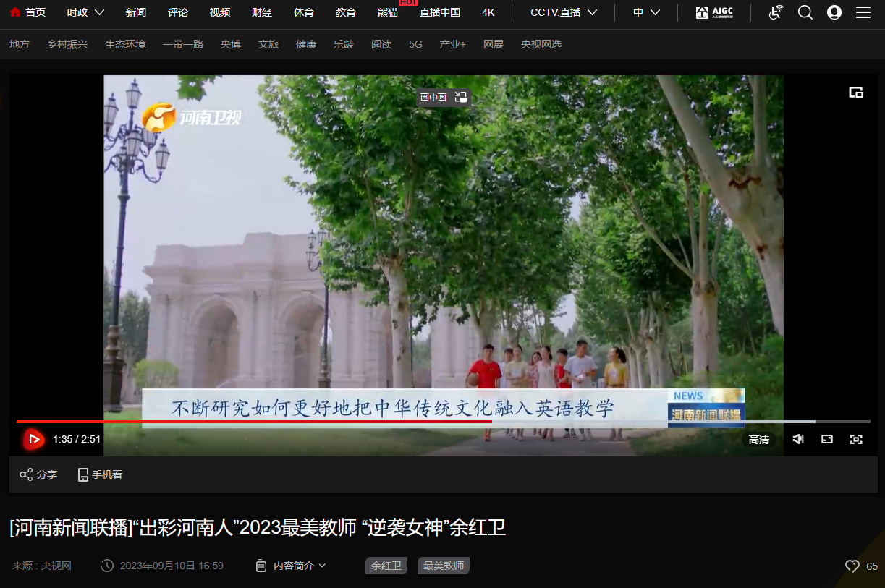Open the hamburger menu icon
885x588 pixels.
click(863, 12)
